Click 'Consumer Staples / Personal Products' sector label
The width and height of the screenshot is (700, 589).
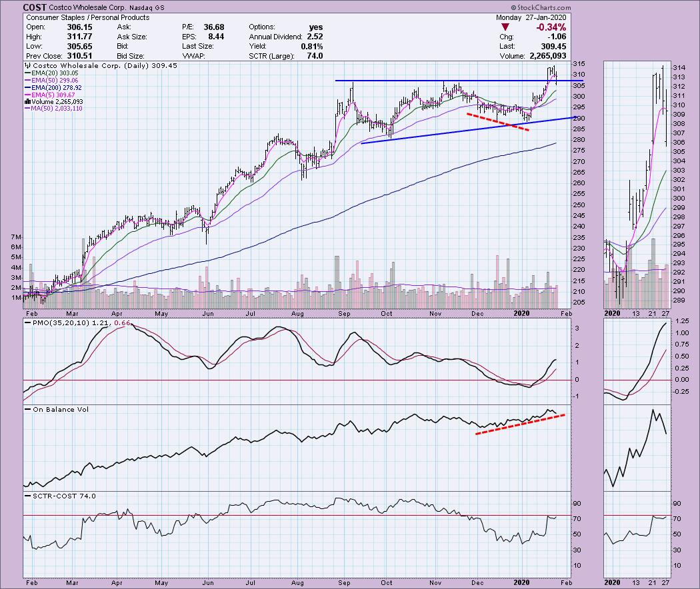[87, 17]
